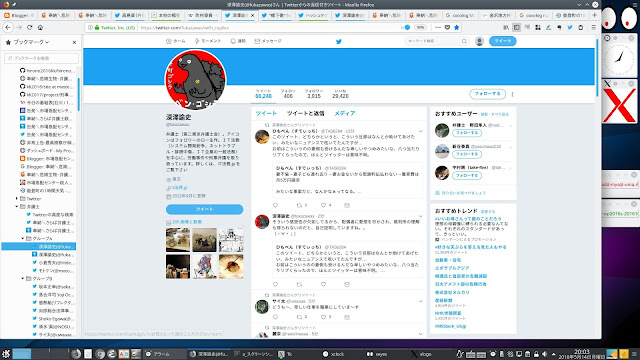Like the first tweet with heart icon
This screenshot has height=360, width=640.
pyautogui.click(x=323, y=205)
